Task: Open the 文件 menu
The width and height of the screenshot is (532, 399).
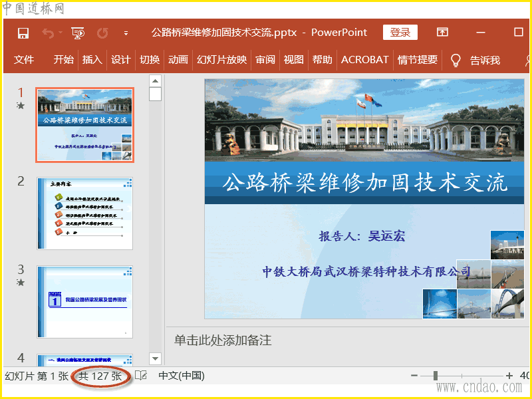Action: pos(24,60)
